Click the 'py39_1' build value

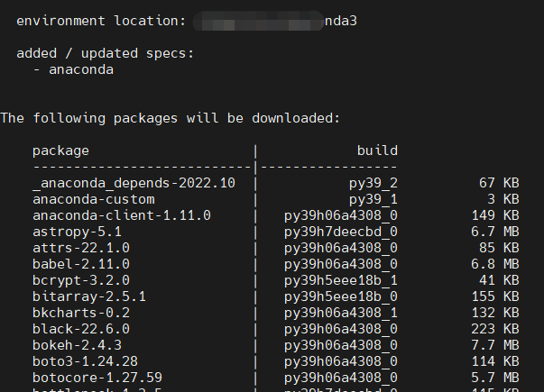click(x=373, y=200)
